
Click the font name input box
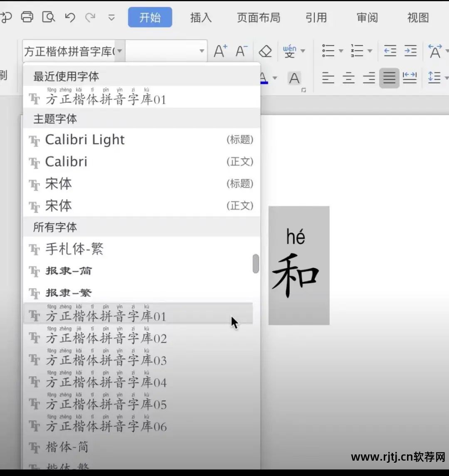[69, 51]
